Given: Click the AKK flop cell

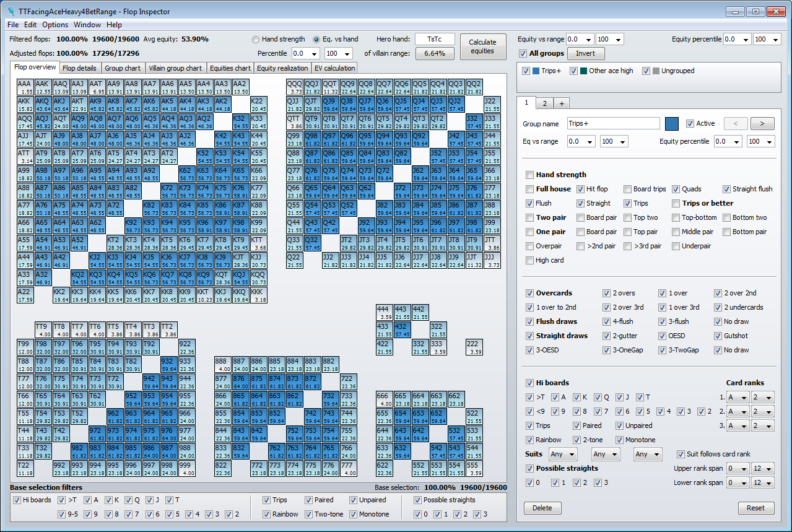Looking at the screenshot, I should [25, 104].
